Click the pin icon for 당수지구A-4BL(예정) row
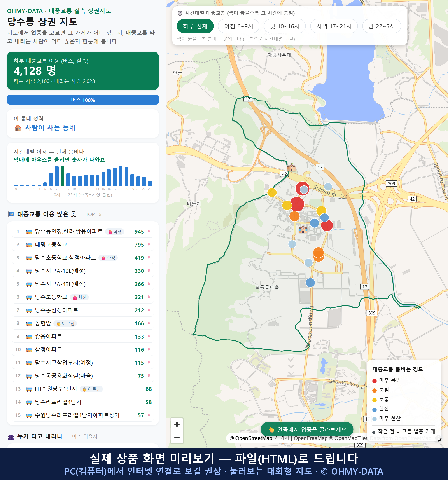448x480 pixels. pos(149,284)
